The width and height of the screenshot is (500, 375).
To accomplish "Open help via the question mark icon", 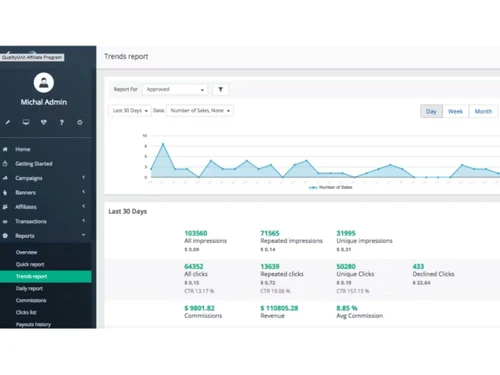I will coord(62,122).
